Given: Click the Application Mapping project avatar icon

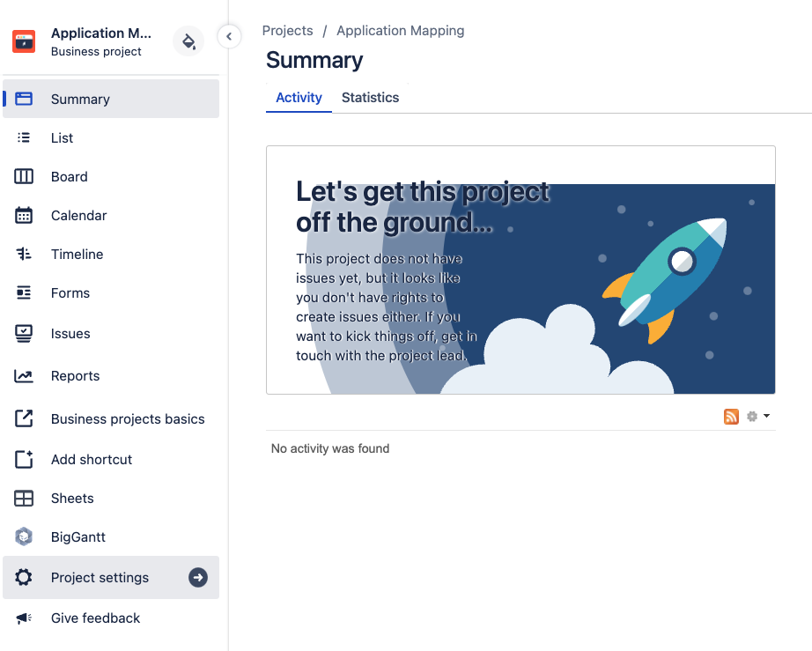Looking at the screenshot, I should [x=24, y=41].
